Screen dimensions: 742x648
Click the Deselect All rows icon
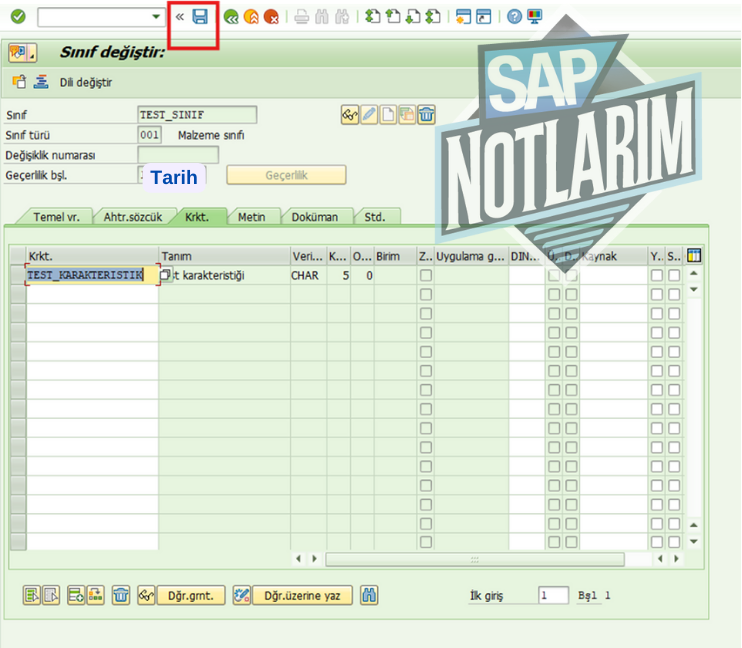point(51,595)
